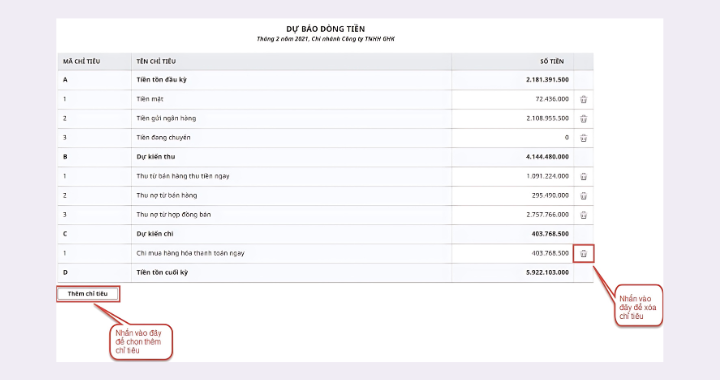This screenshot has width=720, height=380.
Task: Select the Tiền tồn đầu kỳ row
Action: (325, 80)
